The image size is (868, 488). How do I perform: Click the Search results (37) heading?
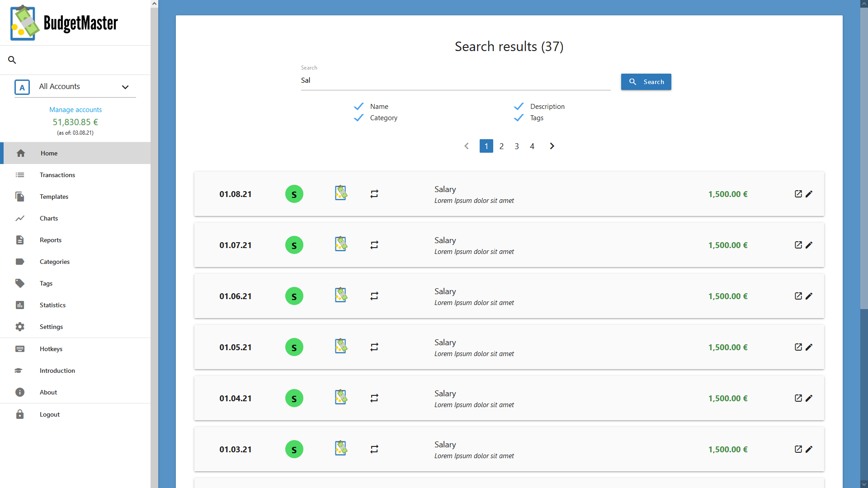click(x=509, y=47)
